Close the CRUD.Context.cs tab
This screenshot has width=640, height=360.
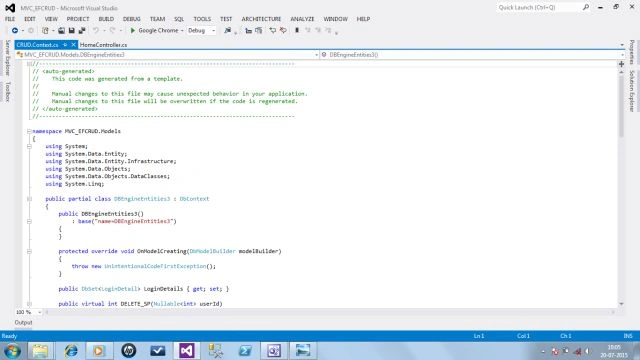(x=73, y=45)
